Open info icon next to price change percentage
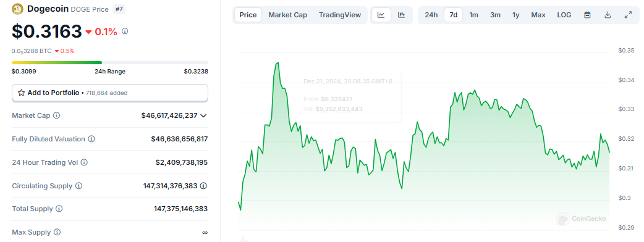This screenshot has height=242, width=644. coord(125,31)
